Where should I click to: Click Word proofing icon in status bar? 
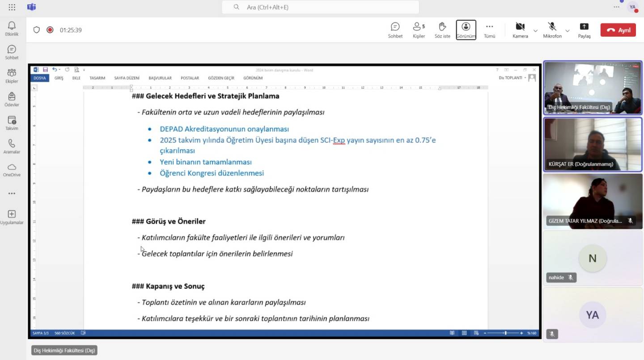click(83, 333)
